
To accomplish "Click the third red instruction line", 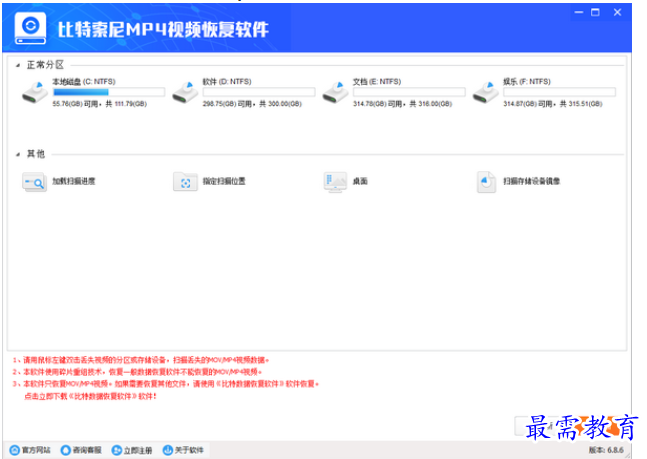I will pyautogui.click(x=166, y=384).
